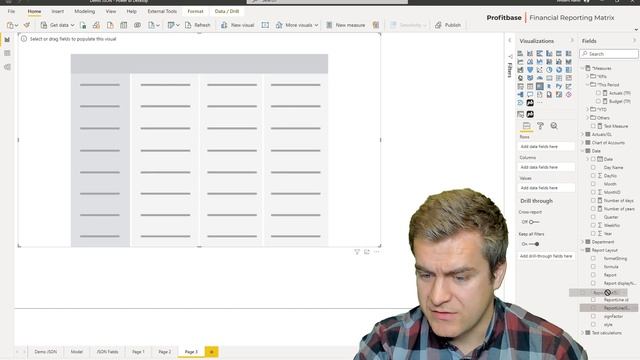Check the Test Measure checkbox
Viewport: 640px width, 360px height.
pos(593,126)
